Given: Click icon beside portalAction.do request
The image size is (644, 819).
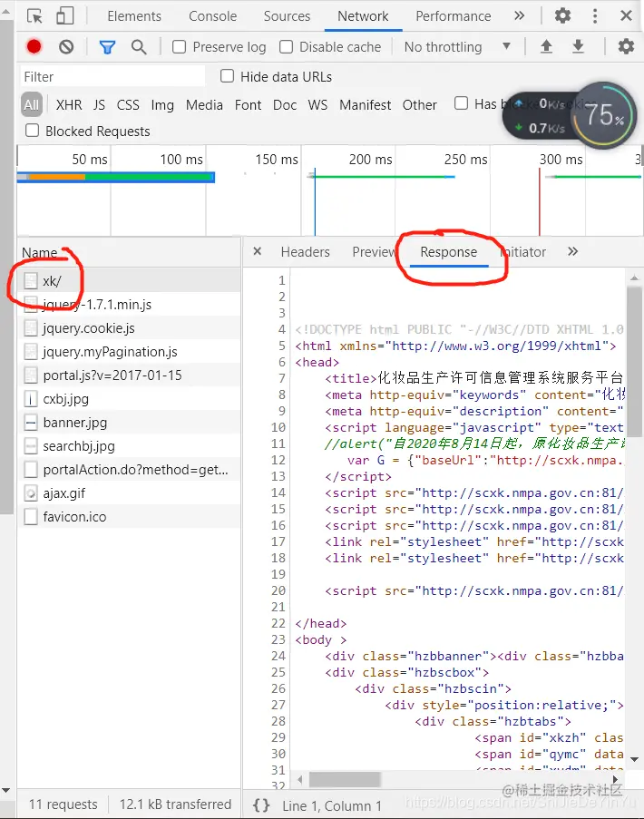Looking at the screenshot, I should 31,470.
